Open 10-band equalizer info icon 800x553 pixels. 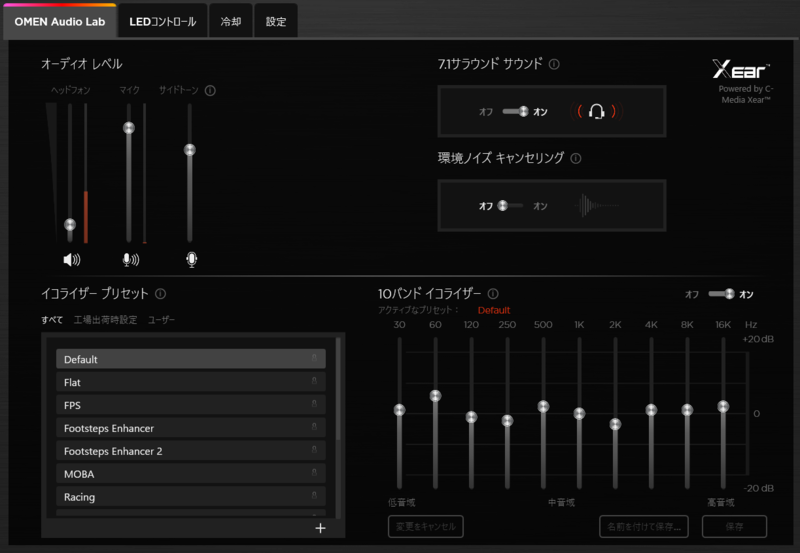click(x=493, y=294)
